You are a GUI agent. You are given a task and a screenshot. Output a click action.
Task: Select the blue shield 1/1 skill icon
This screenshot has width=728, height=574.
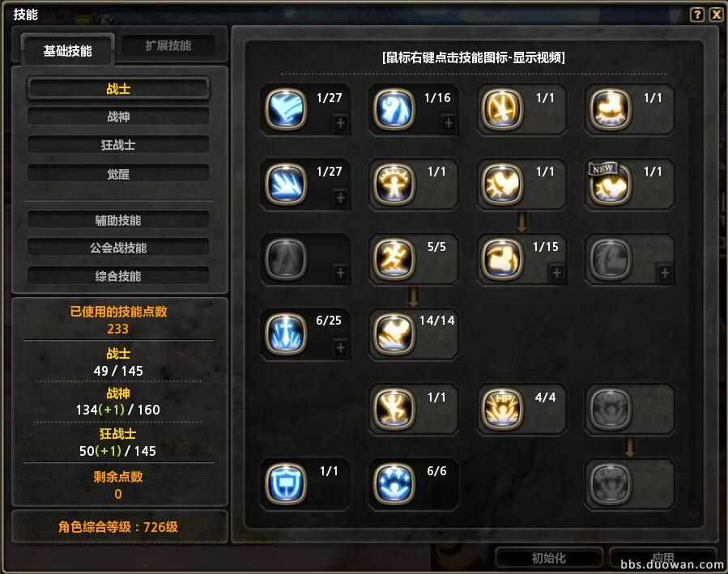tap(286, 484)
